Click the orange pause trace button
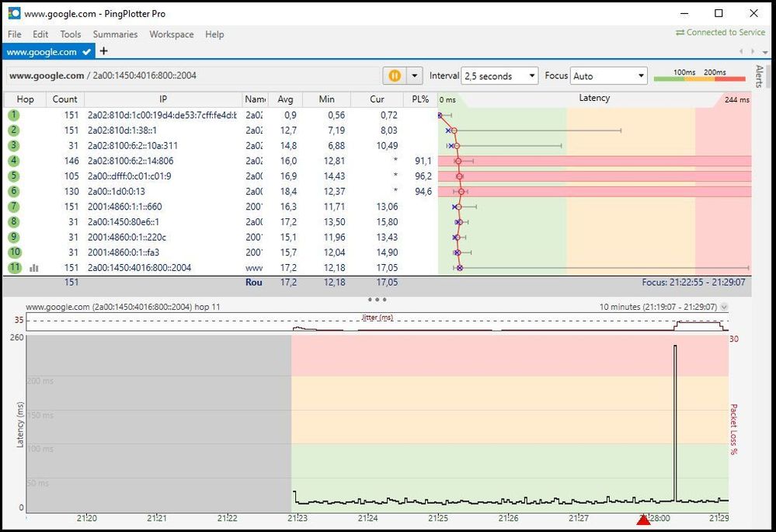 click(x=395, y=75)
